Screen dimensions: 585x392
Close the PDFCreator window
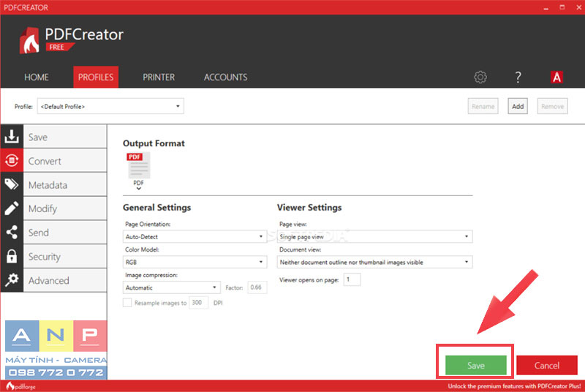tap(578, 7)
